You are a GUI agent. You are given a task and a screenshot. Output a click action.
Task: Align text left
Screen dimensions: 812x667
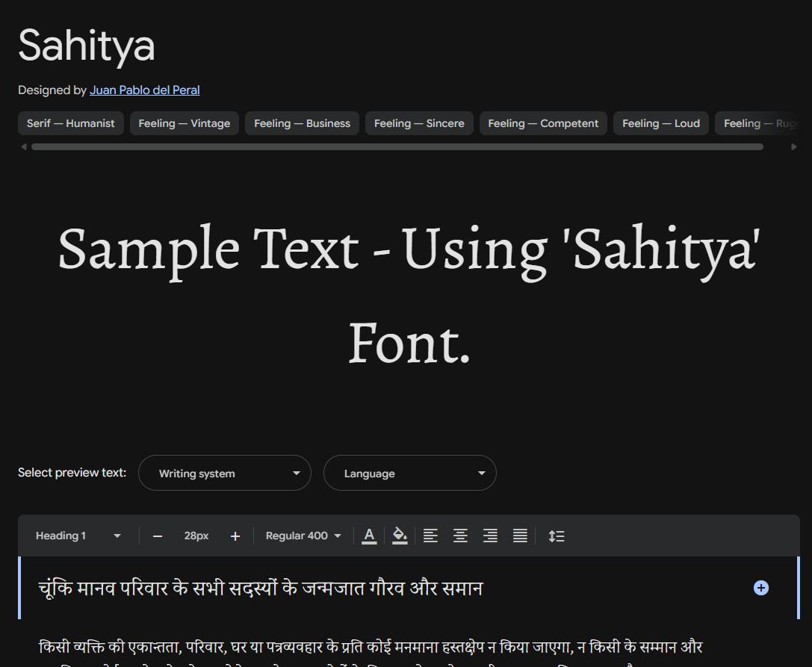pos(430,536)
